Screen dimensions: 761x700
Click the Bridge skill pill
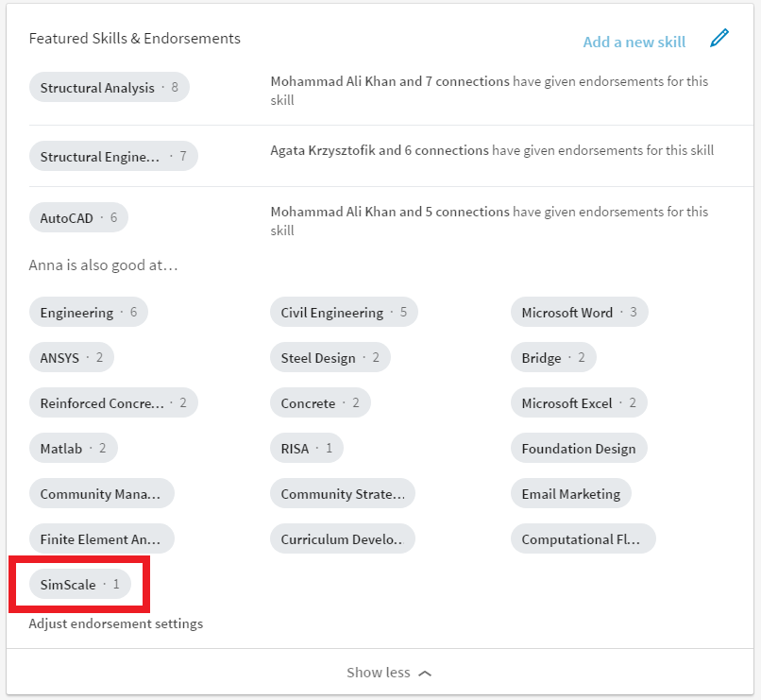coord(552,358)
